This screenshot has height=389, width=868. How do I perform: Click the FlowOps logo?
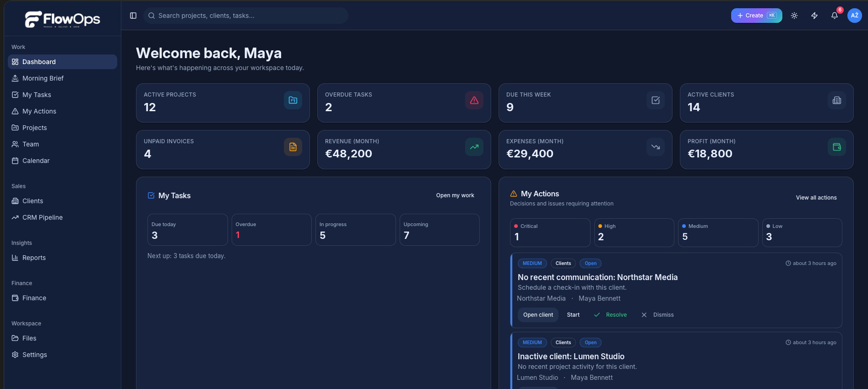coord(62,19)
